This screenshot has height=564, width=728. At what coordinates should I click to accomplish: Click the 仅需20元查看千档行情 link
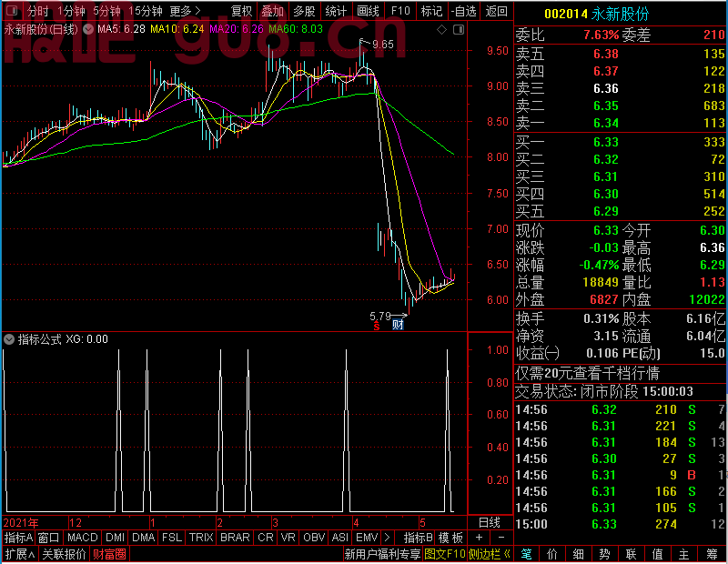[x=587, y=373]
